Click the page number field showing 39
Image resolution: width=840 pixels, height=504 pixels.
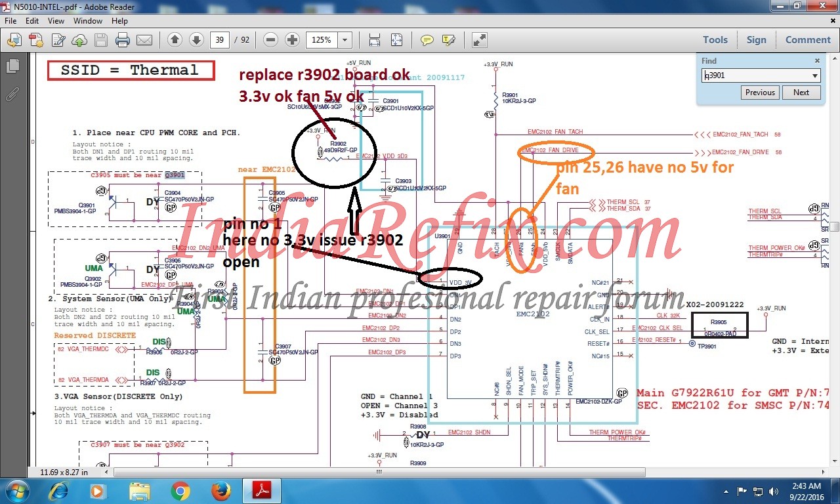click(219, 40)
